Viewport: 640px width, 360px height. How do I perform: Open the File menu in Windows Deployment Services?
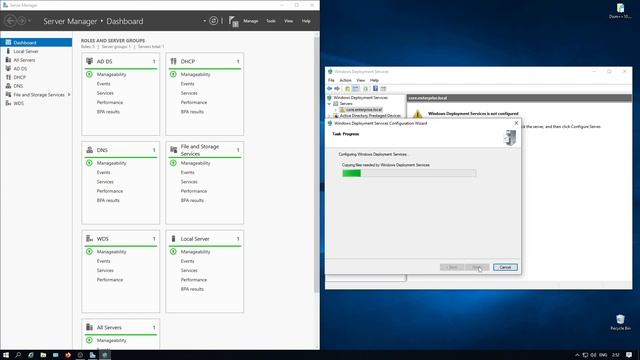pyautogui.click(x=331, y=80)
